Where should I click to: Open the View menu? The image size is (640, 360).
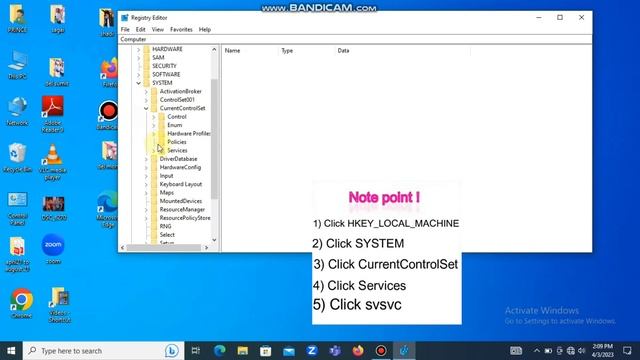pos(158,29)
